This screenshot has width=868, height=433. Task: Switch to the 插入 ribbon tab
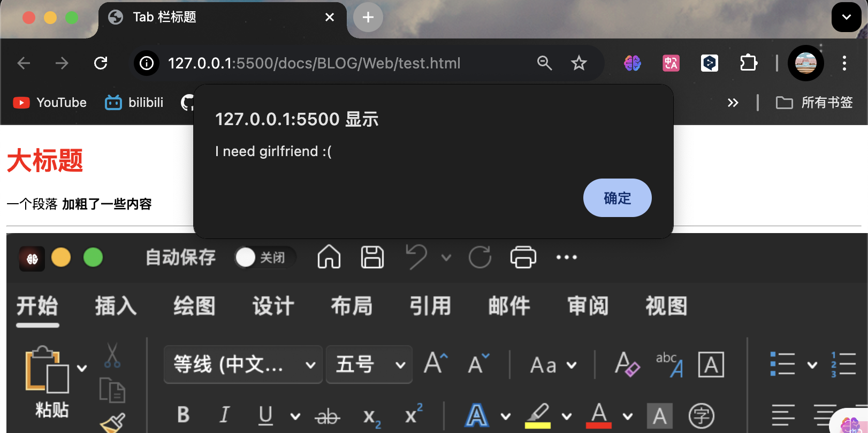116,306
